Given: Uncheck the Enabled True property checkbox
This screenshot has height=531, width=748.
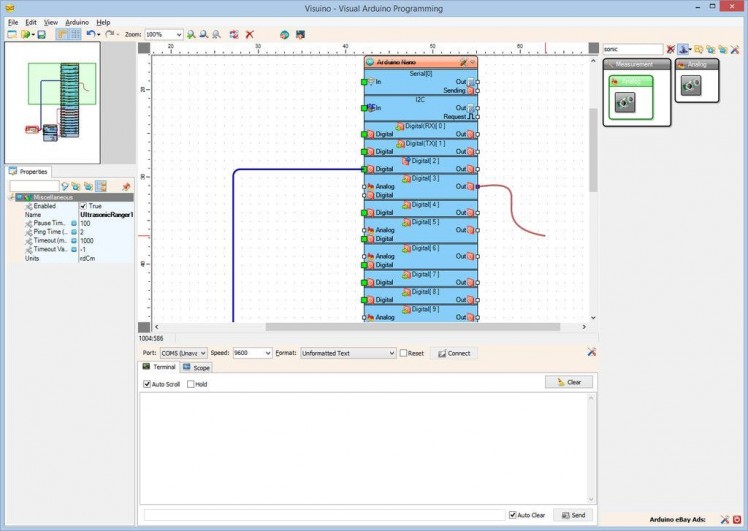Looking at the screenshot, I should 84,206.
